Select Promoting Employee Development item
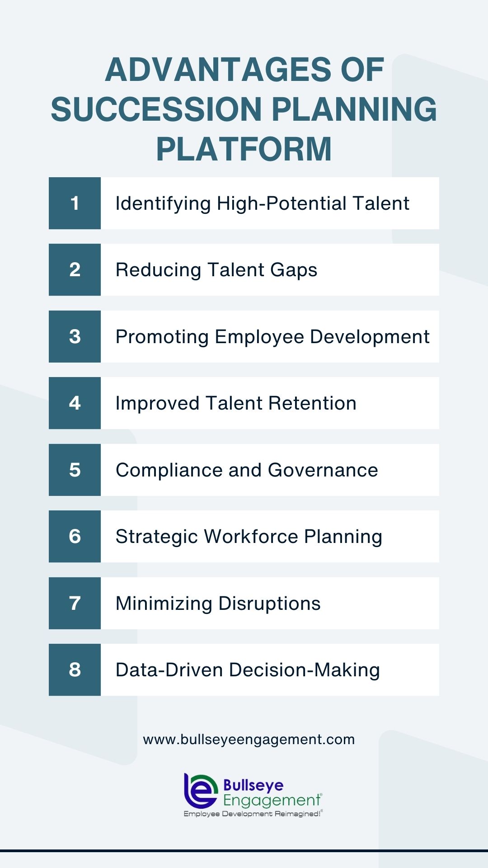 coord(270,336)
